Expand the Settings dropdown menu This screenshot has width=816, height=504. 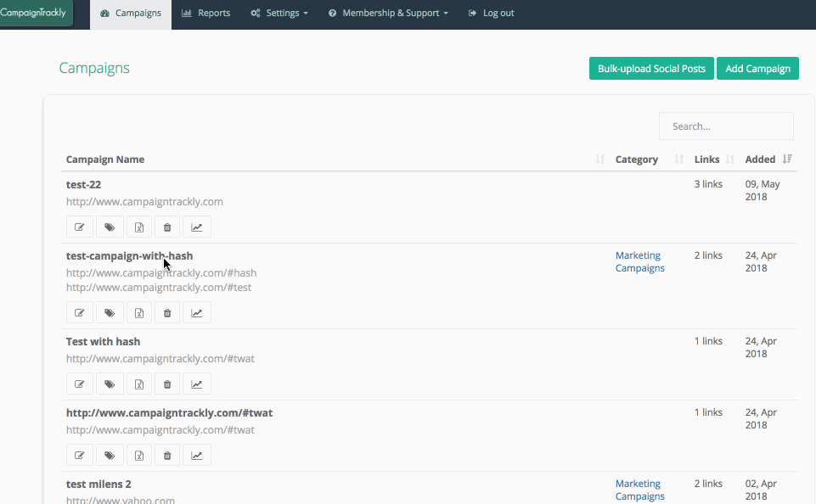coord(279,14)
